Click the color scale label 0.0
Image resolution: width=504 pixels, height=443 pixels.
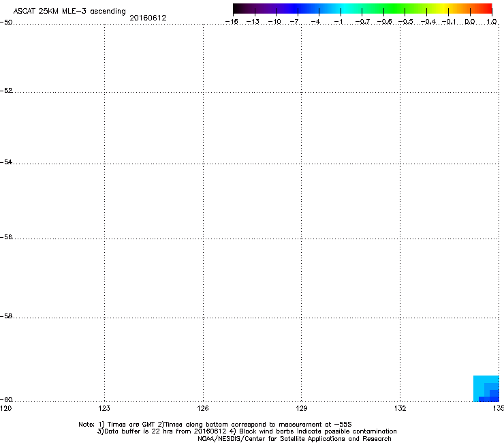pos(470,22)
